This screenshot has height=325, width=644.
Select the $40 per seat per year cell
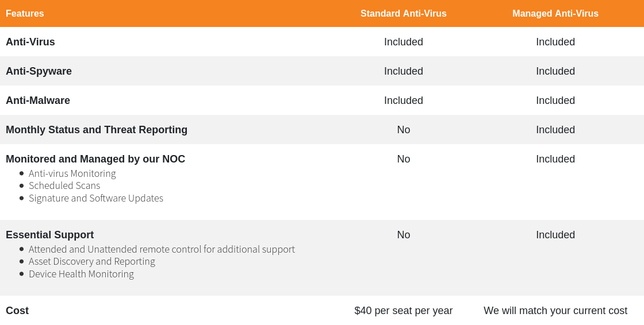pos(403,311)
